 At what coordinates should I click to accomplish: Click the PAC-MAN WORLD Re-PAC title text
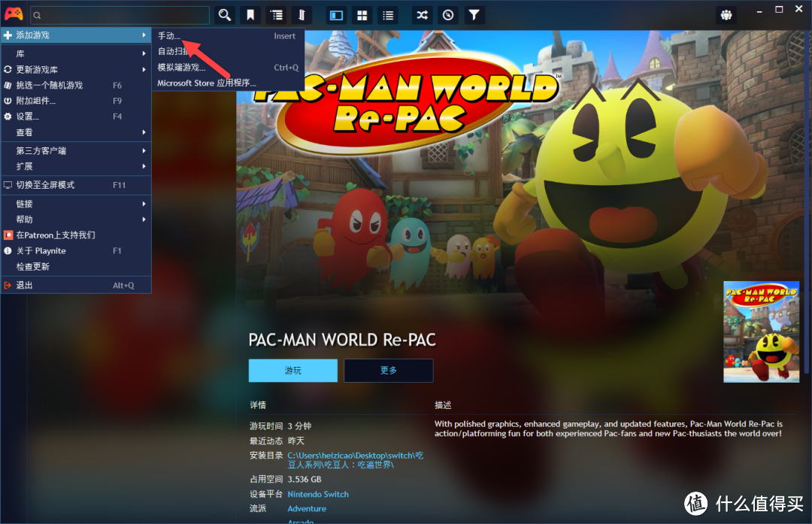pyautogui.click(x=342, y=340)
